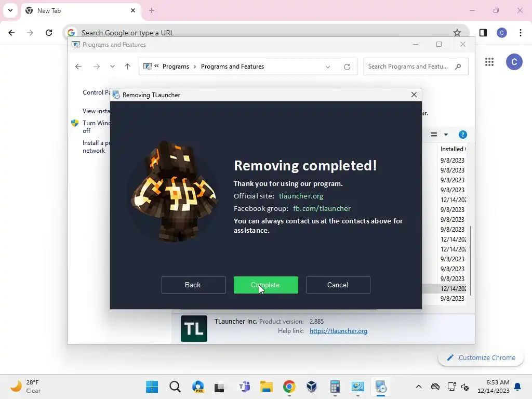Click the green Complete button
Screen dimensions: 532x399
tap(265, 285)
